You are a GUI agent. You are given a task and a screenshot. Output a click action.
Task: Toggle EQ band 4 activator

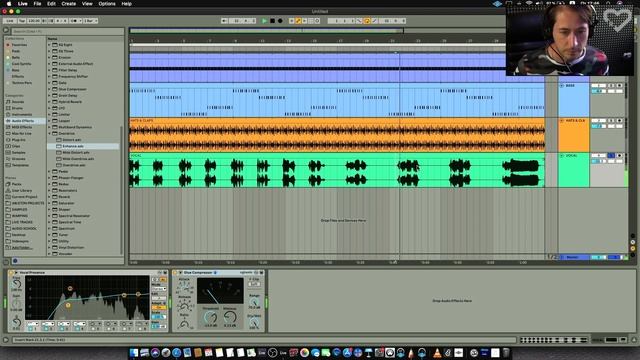(x=77, y=328)
